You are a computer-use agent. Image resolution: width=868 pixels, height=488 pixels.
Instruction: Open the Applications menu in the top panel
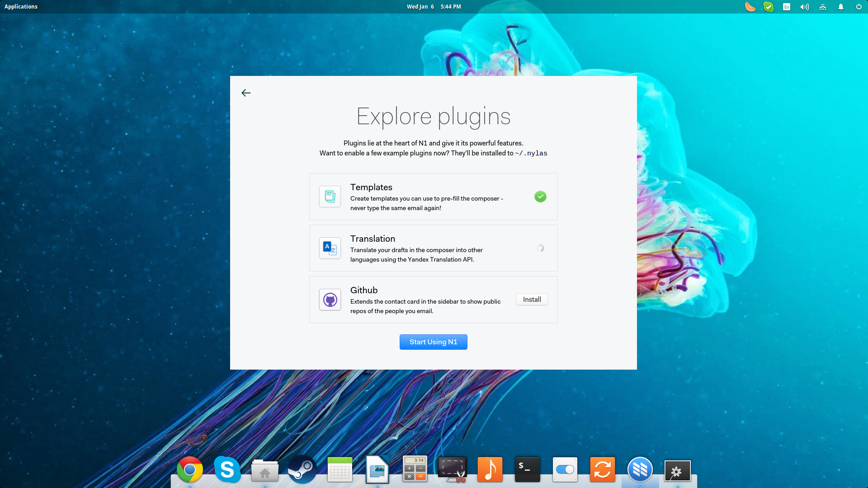21,7
